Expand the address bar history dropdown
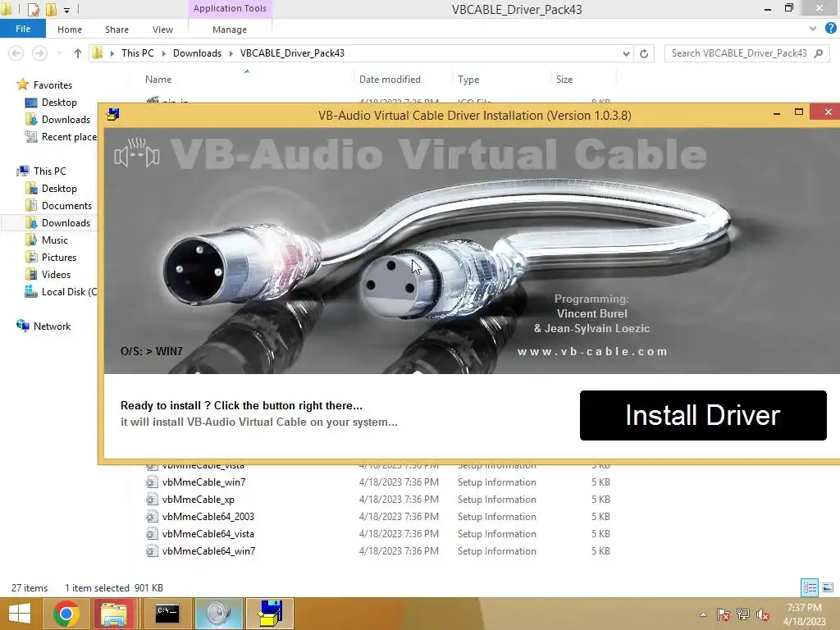The height and width of the screenshot is (630, 840). [626, 53]
